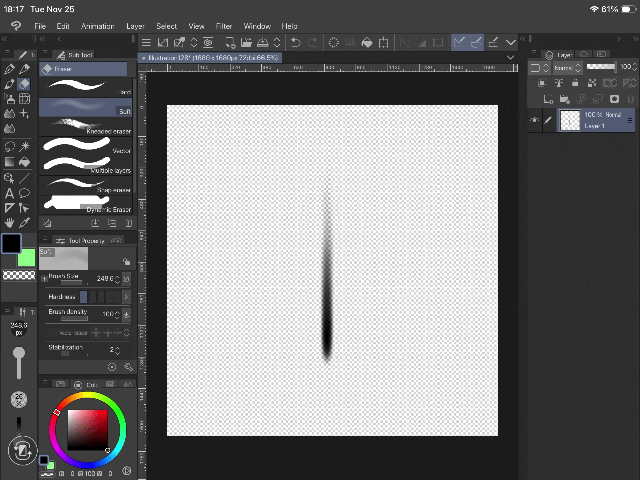Viewport: 640px width, 480px height.
Task: Select the Multiple layers eraser sub tool
Action: (x=85, y=165)
